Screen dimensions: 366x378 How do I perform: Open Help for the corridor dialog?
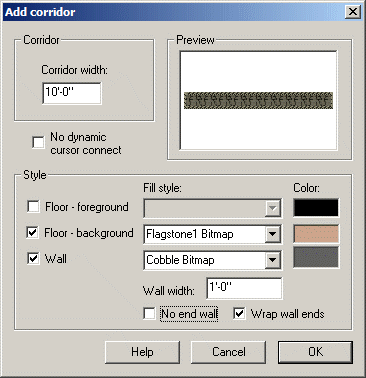[142, 352]
